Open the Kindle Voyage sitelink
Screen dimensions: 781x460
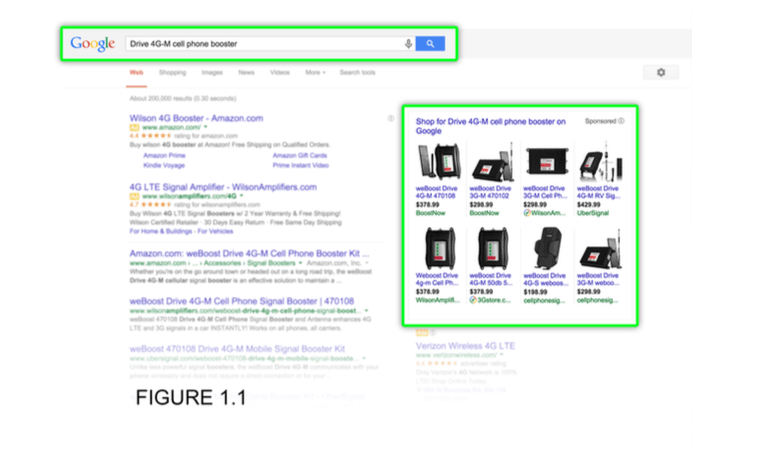164,165
